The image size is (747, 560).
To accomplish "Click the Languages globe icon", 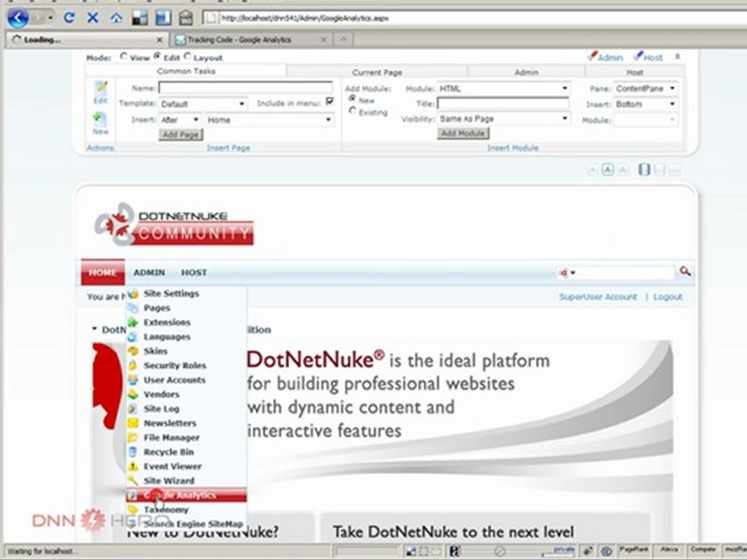I will 133,337.
